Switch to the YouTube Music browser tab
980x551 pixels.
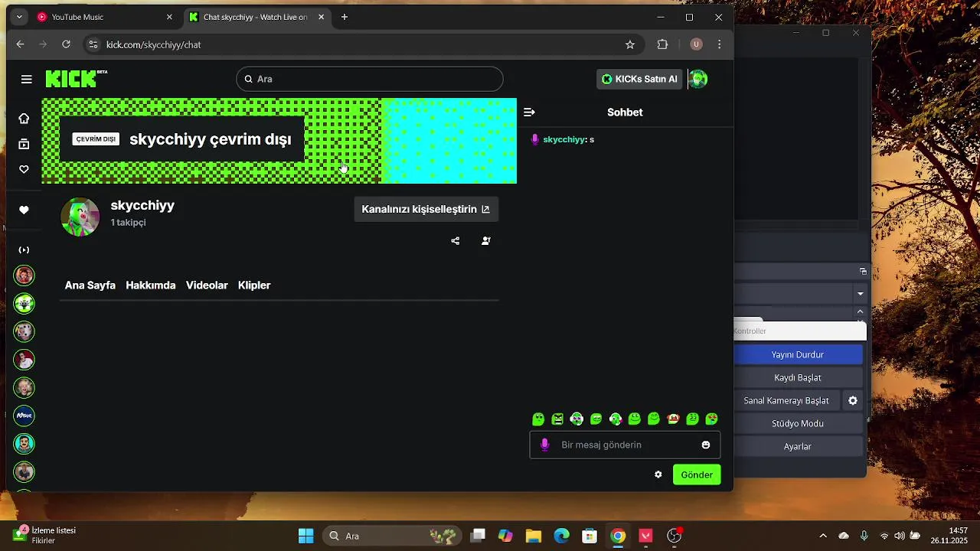tap(105, 17)
